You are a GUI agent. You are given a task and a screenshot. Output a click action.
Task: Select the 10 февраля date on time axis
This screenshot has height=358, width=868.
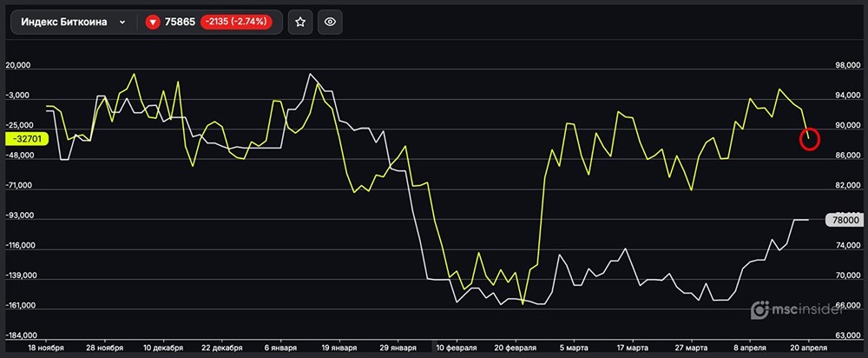click(x=455, y=347)
